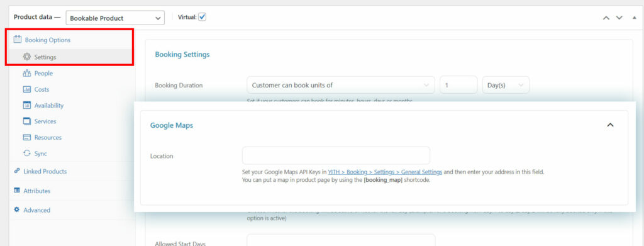The image size is (644, 246).
Task: Click the People tab icon
Action: pyautogui.click(x=27, y=73)
